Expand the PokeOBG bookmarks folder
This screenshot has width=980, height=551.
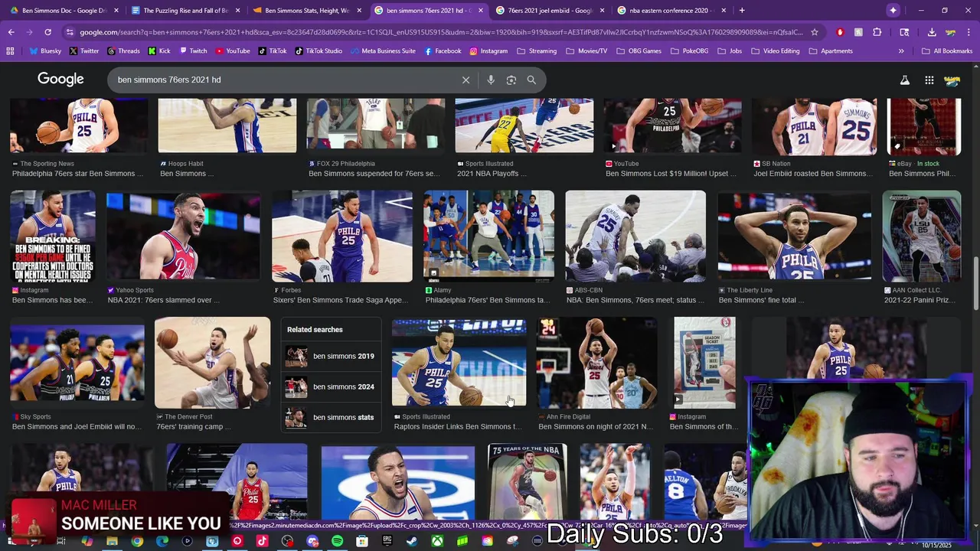click(692, 51)
